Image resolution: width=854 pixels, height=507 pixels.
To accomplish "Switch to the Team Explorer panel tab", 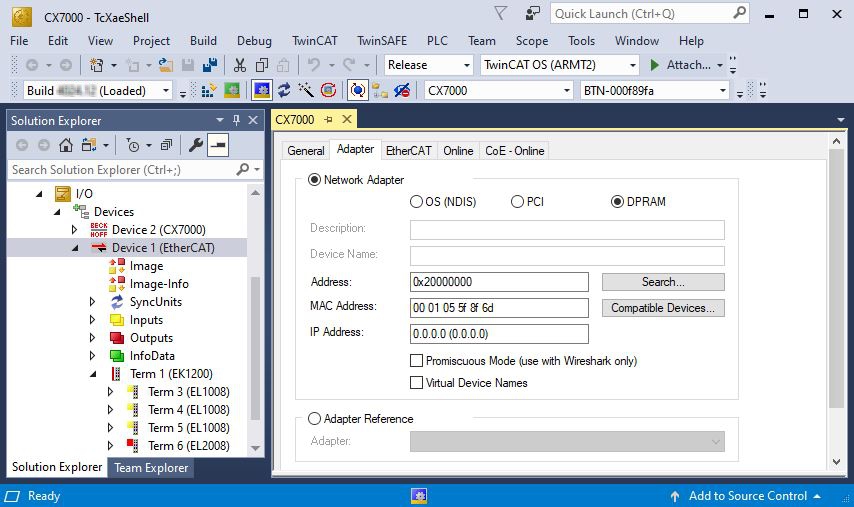I will 151,468.
